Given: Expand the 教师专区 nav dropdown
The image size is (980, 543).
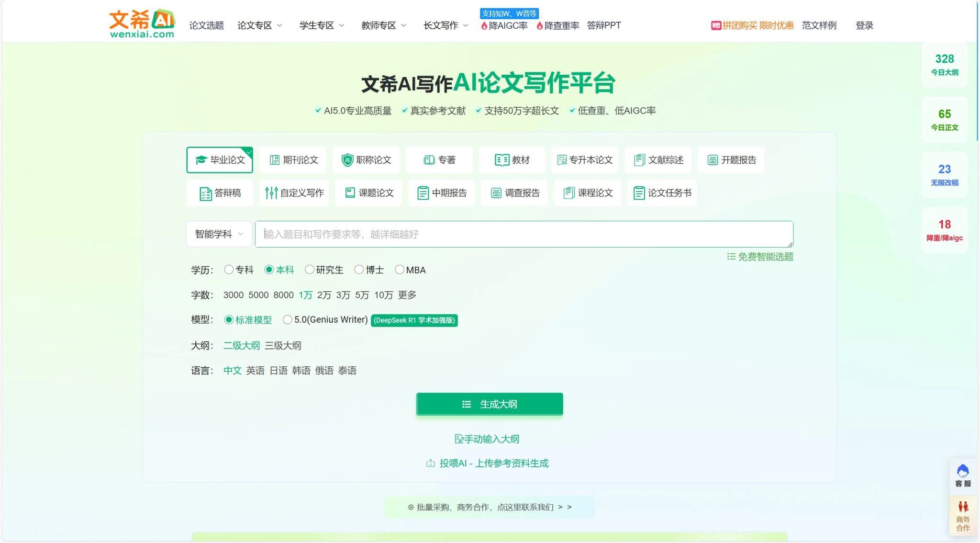Looking at the screenshot, I should (x=384, y=25).
